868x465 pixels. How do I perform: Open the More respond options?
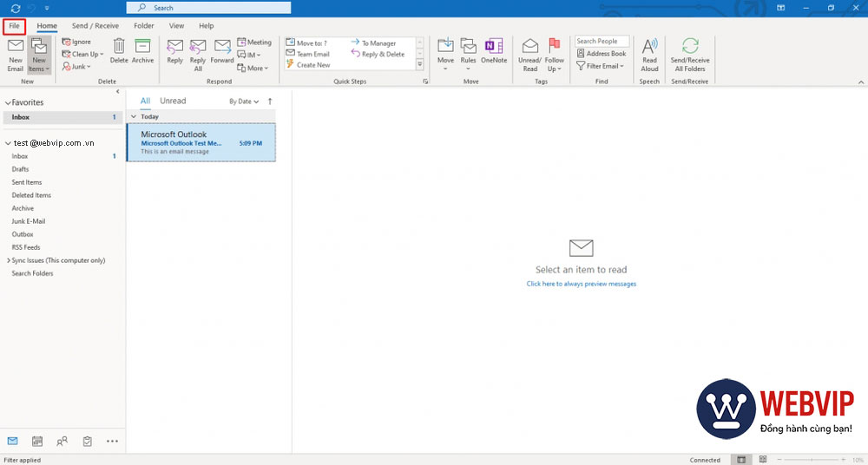[x=253, y=68]
